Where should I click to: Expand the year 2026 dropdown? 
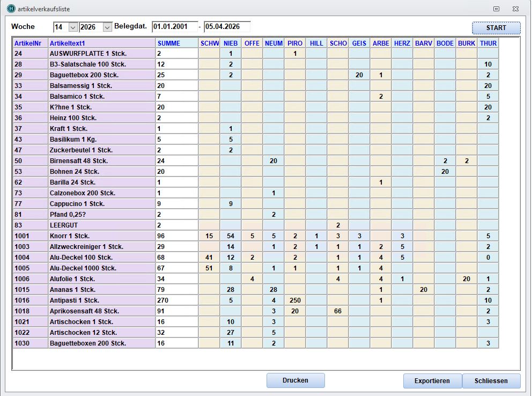click(107, 27)
